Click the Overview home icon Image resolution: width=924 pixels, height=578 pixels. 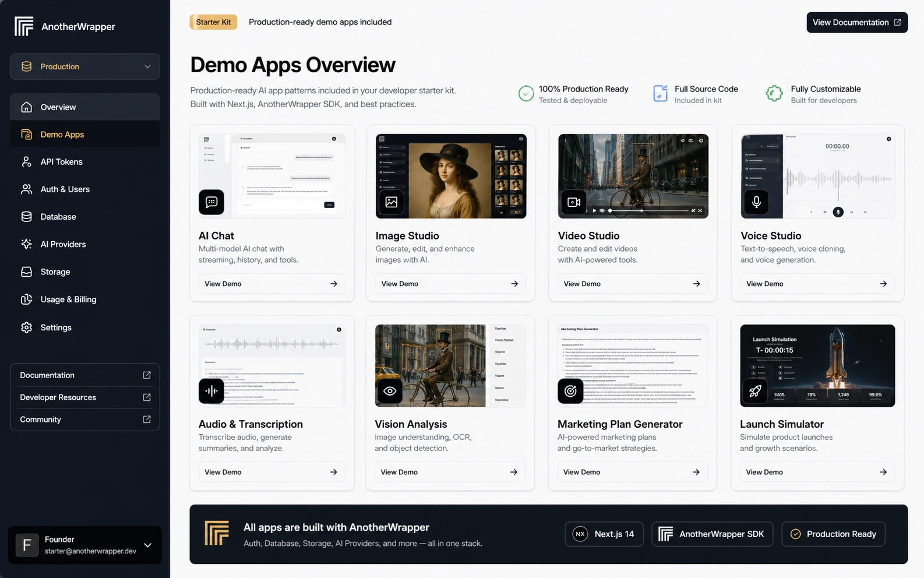tap(26, 107)
